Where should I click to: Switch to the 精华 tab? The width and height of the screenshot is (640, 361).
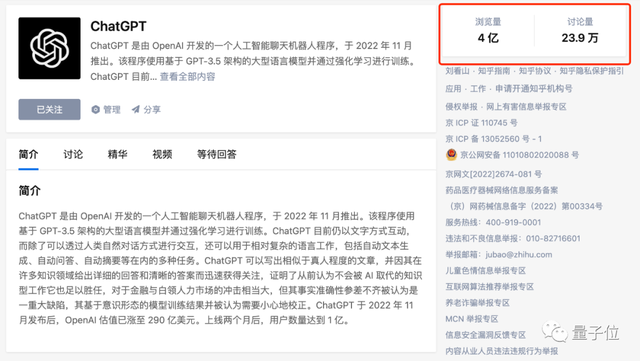click(118, 154)
